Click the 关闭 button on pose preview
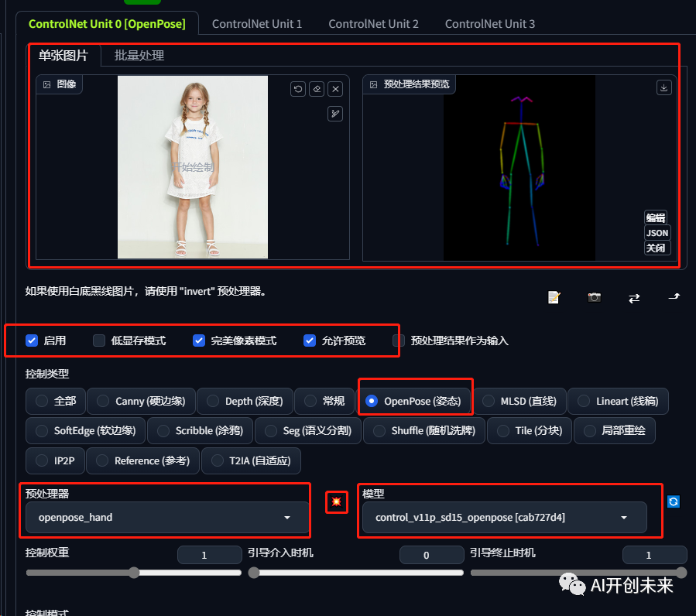This screenshot has height=616, width=696. 656,248
